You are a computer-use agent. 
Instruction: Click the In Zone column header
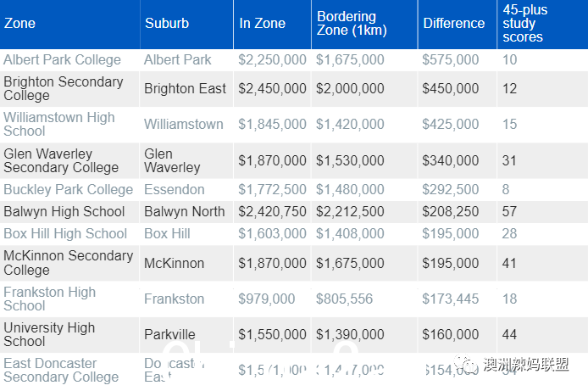click(x=262, y=23)
